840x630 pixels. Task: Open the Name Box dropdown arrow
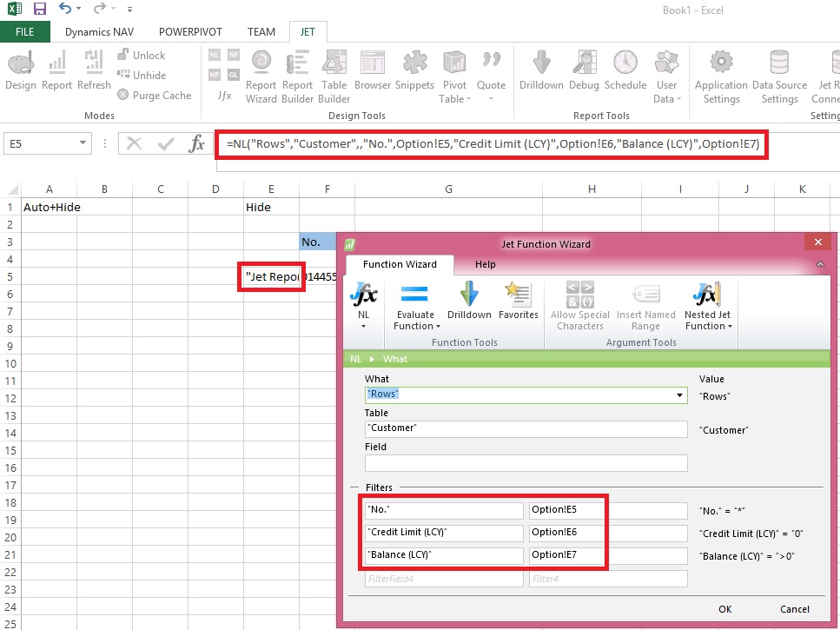coord(83,143)
